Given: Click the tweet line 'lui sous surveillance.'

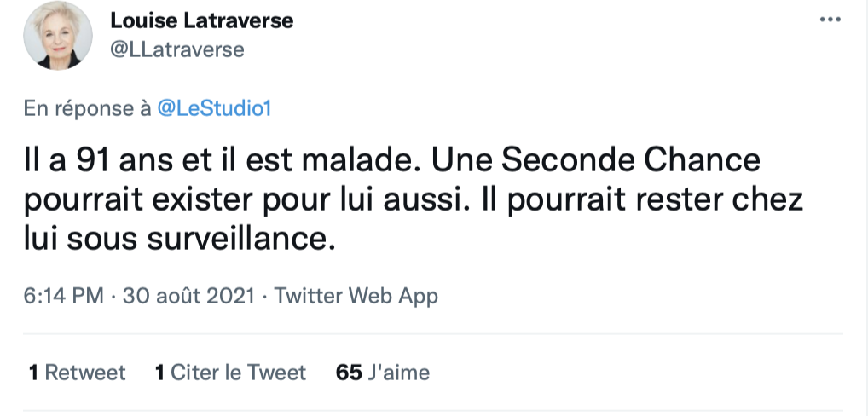Looking at the screenshot, I should [x=180, y=240].
